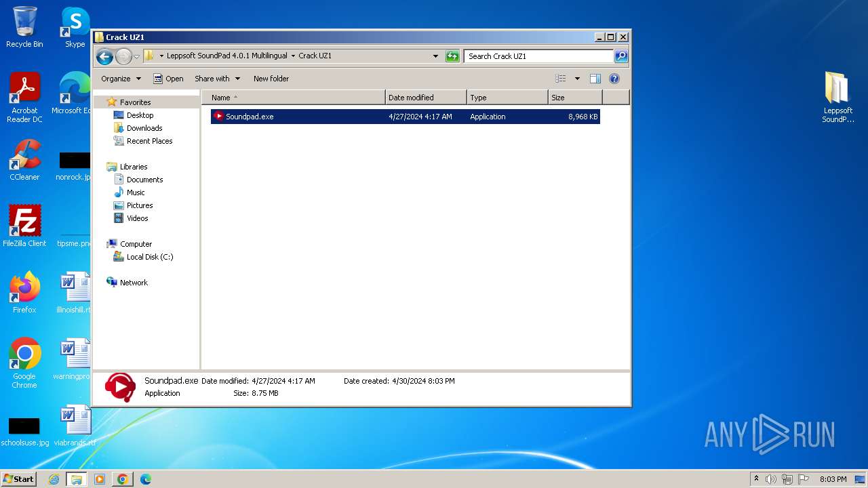Sort by the Name column header
Viewport: 868px width, 488px height.
pos(293,98)
